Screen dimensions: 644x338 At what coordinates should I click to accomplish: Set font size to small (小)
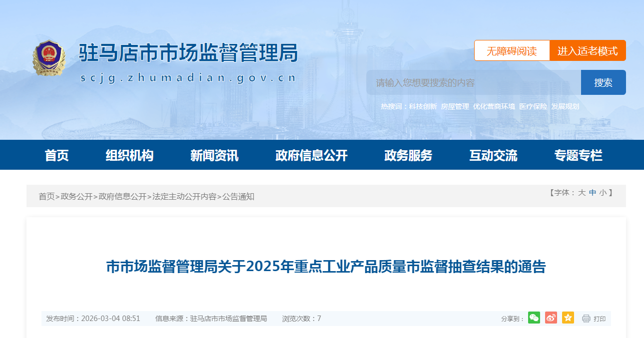(603, 193)
